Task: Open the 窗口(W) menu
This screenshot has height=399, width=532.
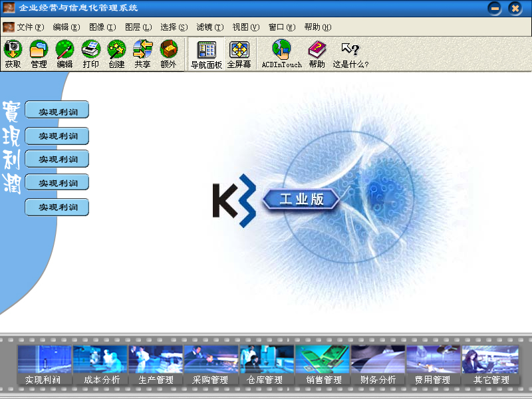Action: pos(282,27)
